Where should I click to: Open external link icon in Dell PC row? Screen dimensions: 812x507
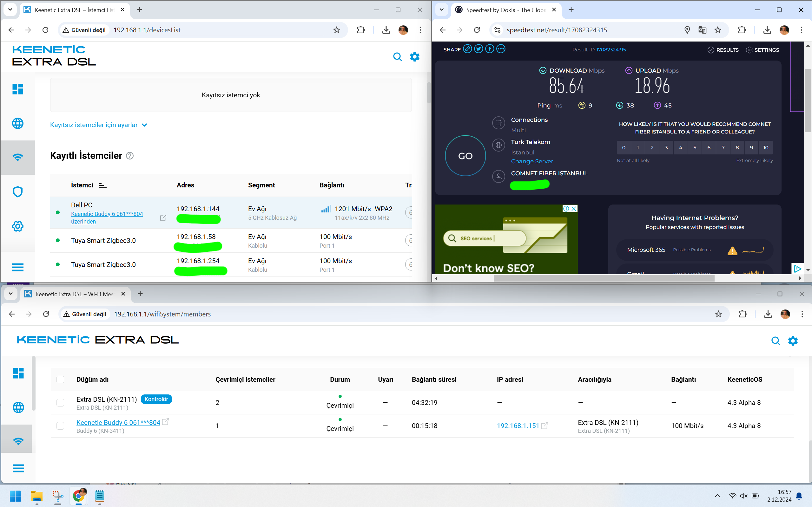pos(163,218)
